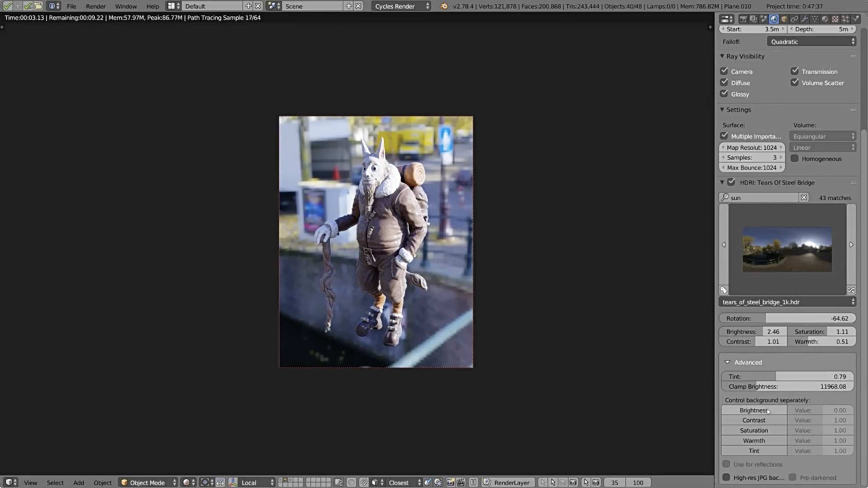Toggle separate background Warmth control

[x=754, y=440]
